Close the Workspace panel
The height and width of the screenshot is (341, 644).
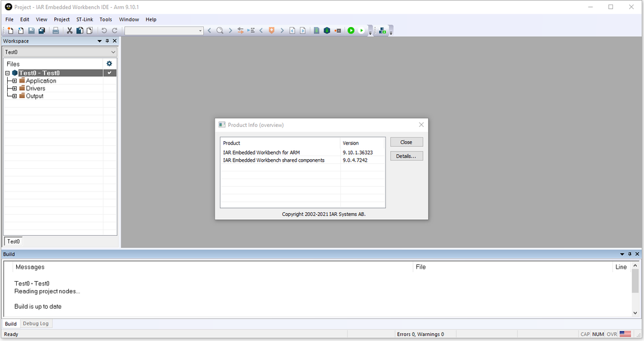tap(115, 41)
